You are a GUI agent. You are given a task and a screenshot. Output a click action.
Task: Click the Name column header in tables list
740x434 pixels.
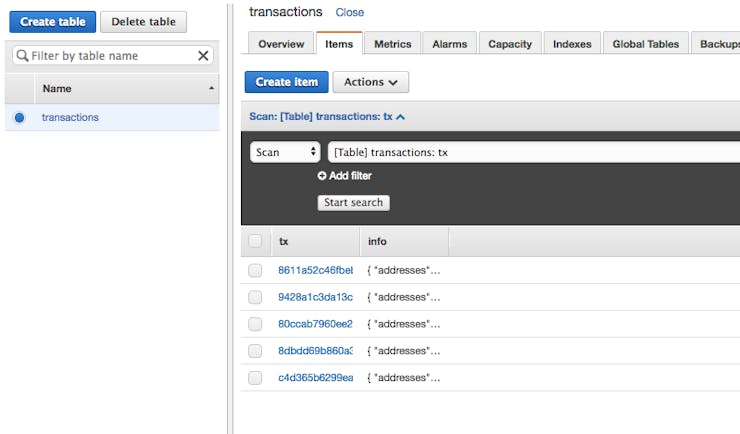click(x=126, y=88)
